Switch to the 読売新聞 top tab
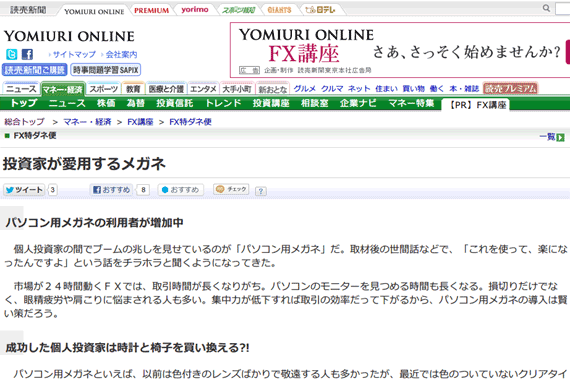Viewport: 570px width, 379px height. tap(28, 10)
